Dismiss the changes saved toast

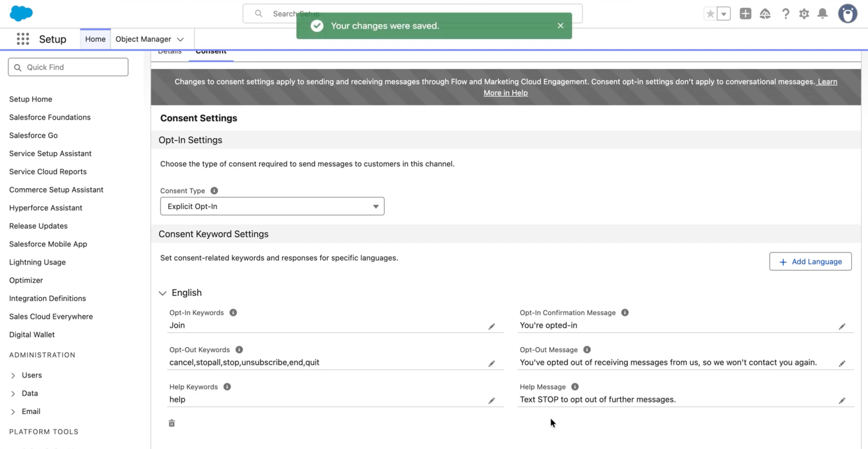(x=560, y=26)
